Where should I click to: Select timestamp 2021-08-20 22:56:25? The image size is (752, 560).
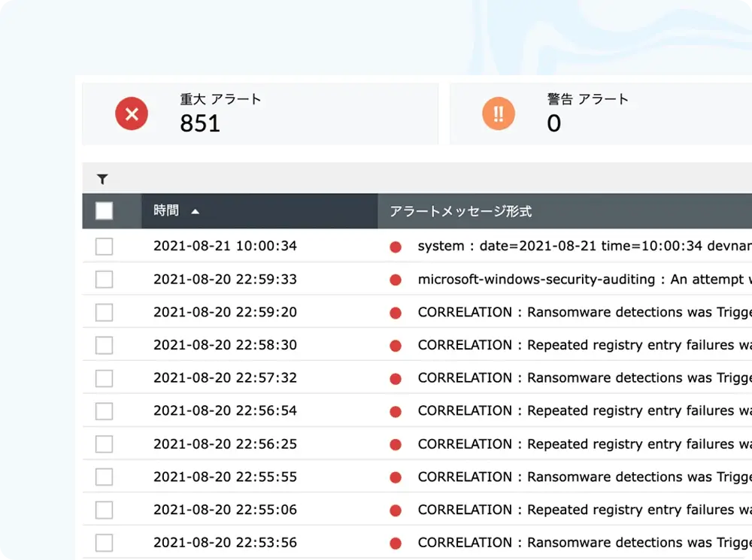[x=225, y=444]
